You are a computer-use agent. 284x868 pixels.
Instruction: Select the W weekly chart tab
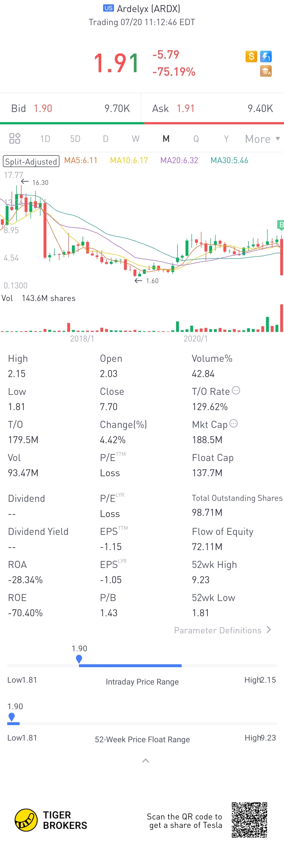135,139
